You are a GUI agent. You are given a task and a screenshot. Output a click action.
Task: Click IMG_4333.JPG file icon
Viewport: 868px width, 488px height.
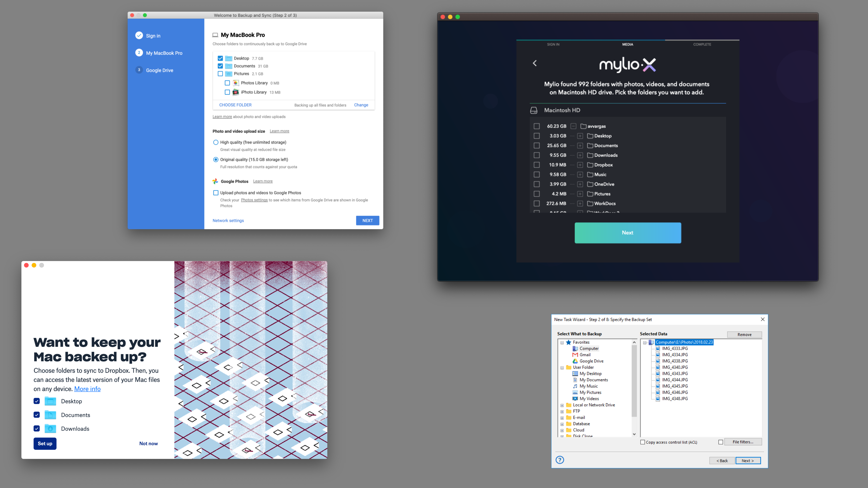tap(658, 349)
